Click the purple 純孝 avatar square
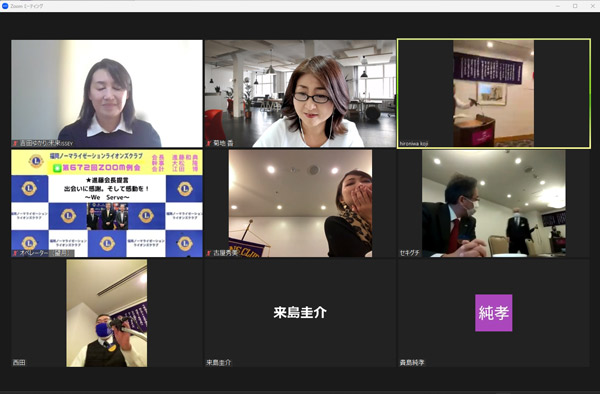Viewport: 600px width, 394px height. coord(494,313)
